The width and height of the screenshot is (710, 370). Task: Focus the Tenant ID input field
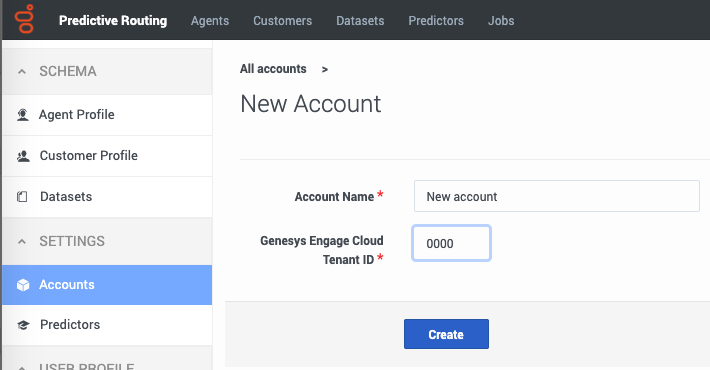coord(451,243)
